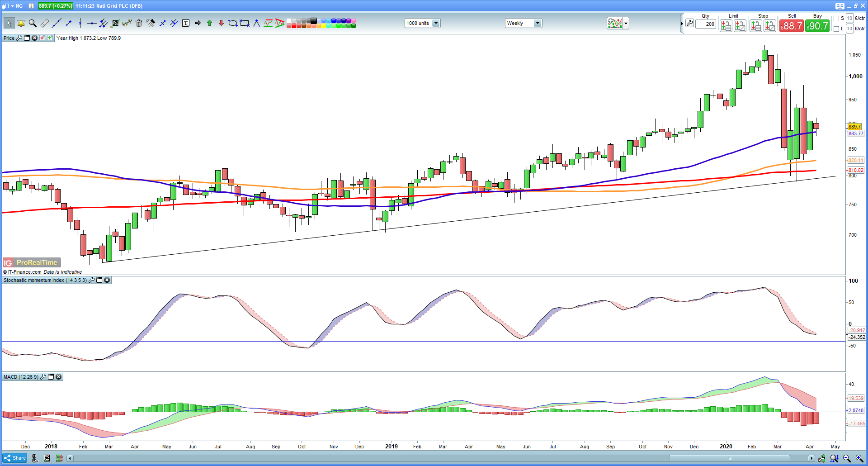Click the second Stop order icon
Viewport: 868px width, 466px height.
click(769, 26)
